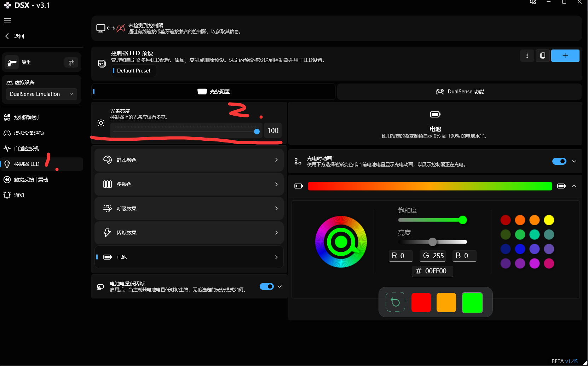The height and width of the screenshot is (366, 588).
Task: Open 控制器映射 in the sidebar
Action: [x=41, y=117]
